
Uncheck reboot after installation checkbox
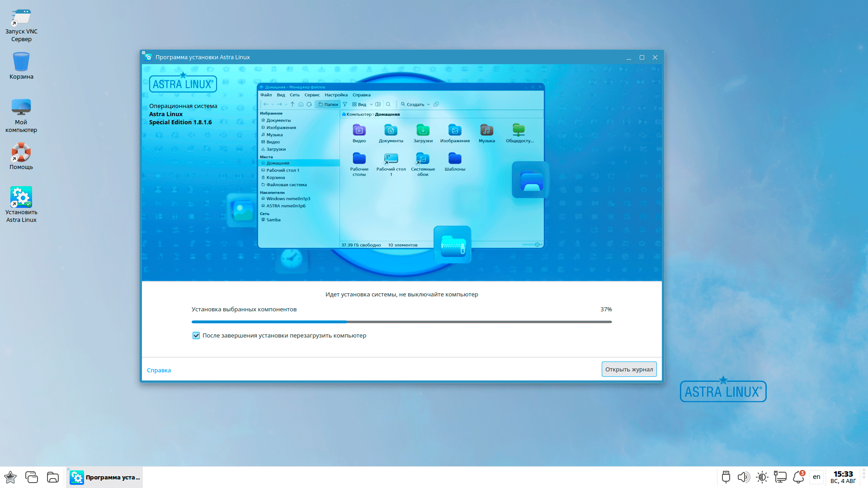[x=196, y=336]
